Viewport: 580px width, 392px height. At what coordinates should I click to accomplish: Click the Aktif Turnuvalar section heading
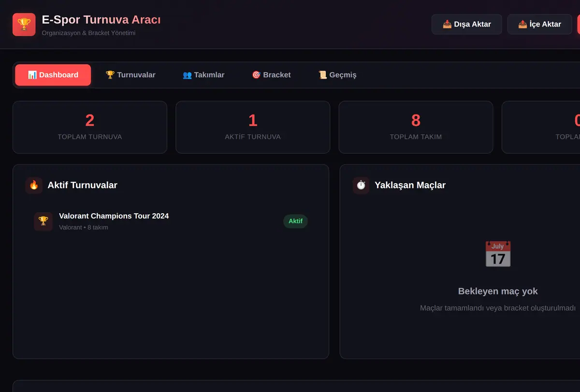(x=83, y=185)
